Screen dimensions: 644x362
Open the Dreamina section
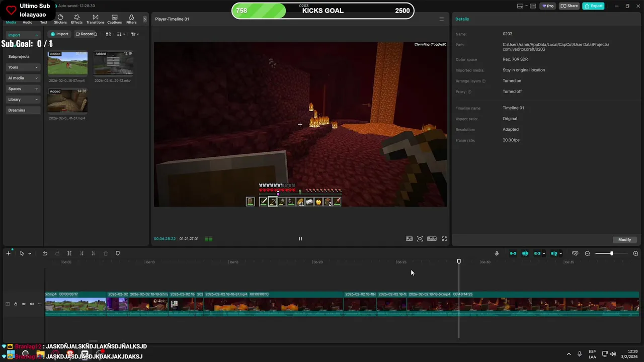pos(23,110)
